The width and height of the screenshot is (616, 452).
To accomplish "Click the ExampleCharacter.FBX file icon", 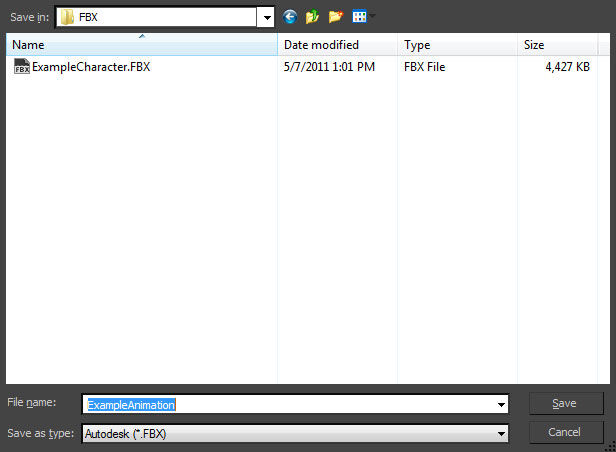I will tap(22, 66).
